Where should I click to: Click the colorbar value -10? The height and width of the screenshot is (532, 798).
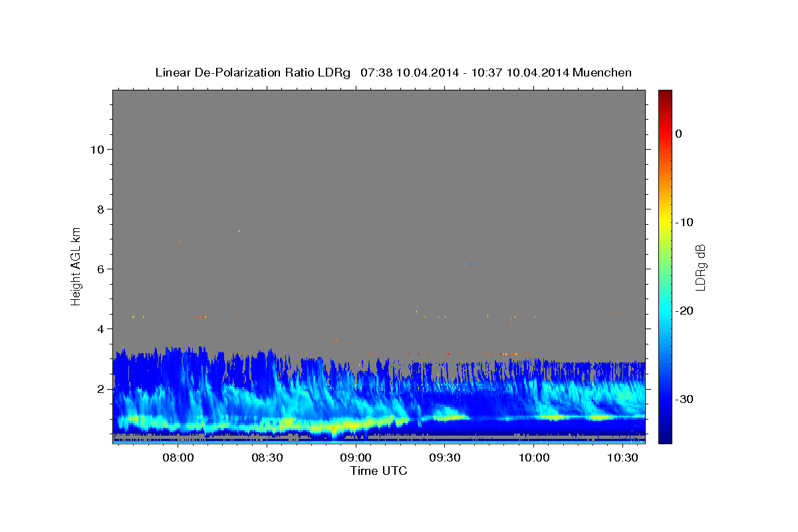tap(685, 222)
